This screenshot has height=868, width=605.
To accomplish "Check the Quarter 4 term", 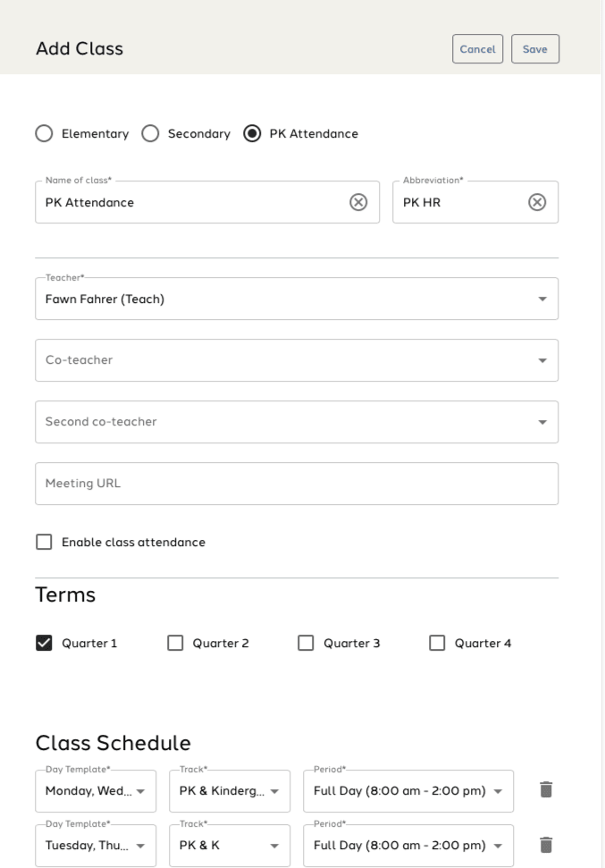I will pyautogui.click(x=437, y=643).
